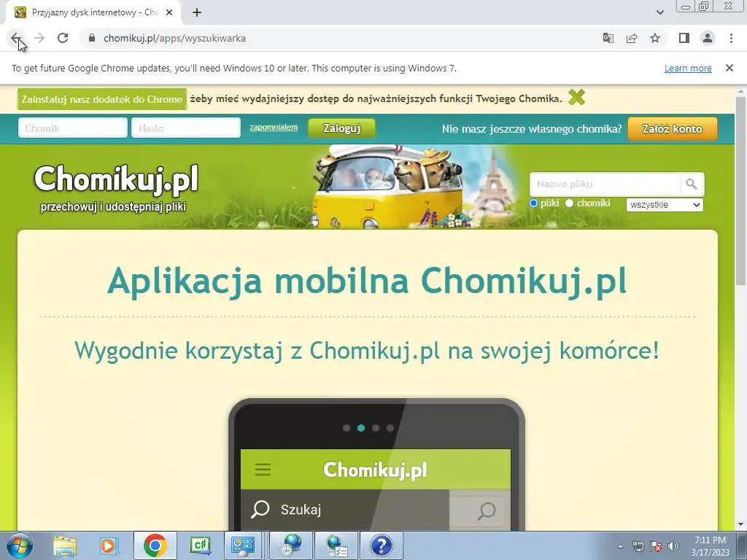This screenshot has width=747, height=560.
Task: Select the third carousel dot
Action: click(376, 428)
